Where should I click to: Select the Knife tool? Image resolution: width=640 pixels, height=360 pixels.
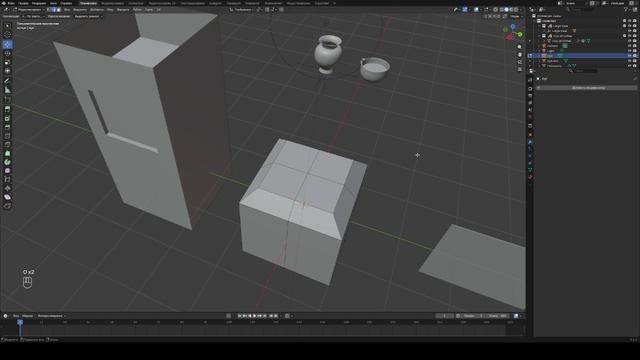coord(7,144)
